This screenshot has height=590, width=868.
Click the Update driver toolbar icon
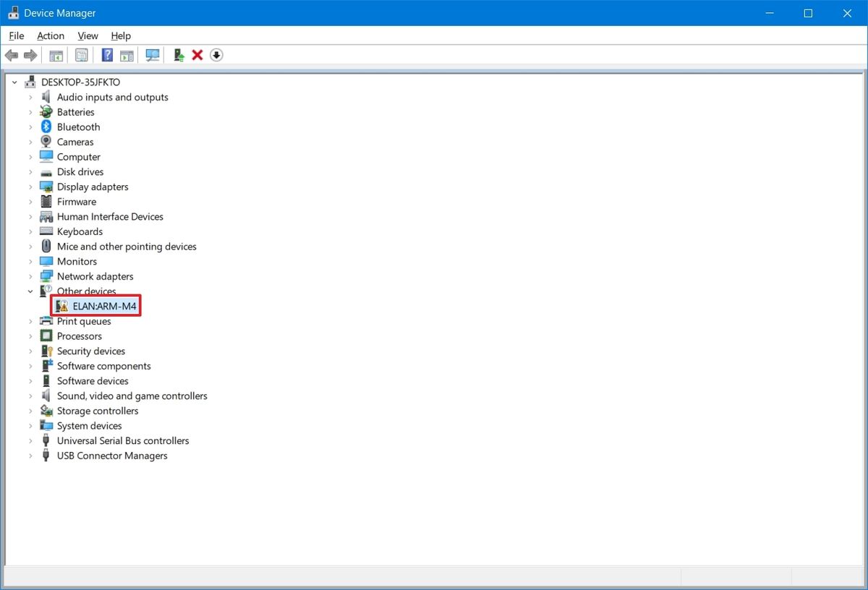[178, 55]
